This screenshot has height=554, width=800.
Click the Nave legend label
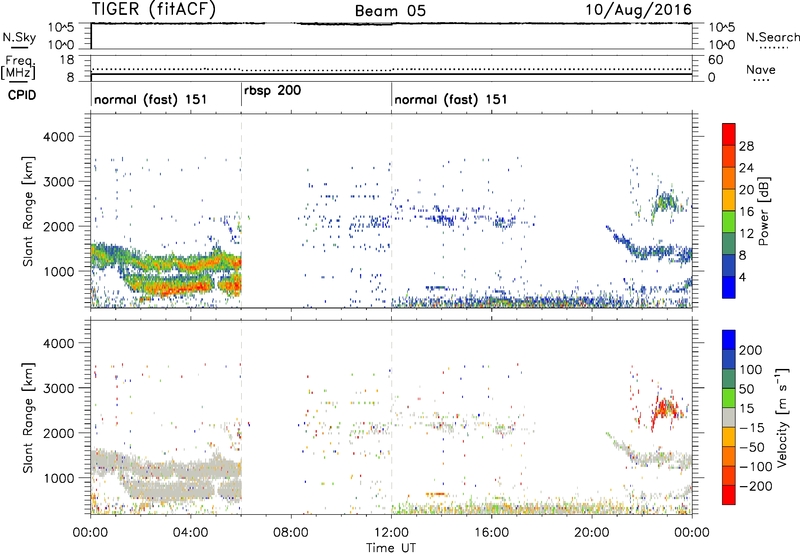[x=761, y=69]
